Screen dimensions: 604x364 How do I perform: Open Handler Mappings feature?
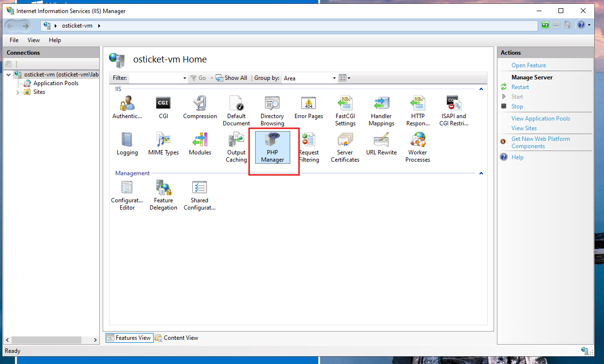point(381,111)
